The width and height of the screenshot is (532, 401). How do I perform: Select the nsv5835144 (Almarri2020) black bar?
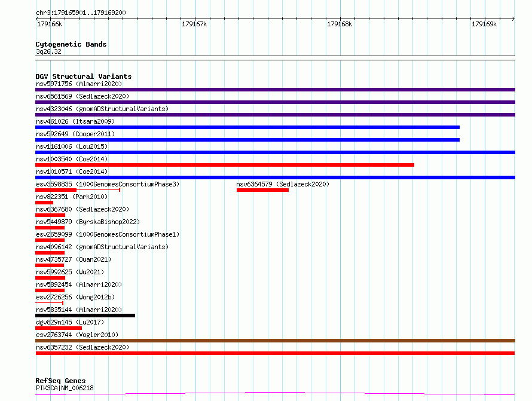85,316
